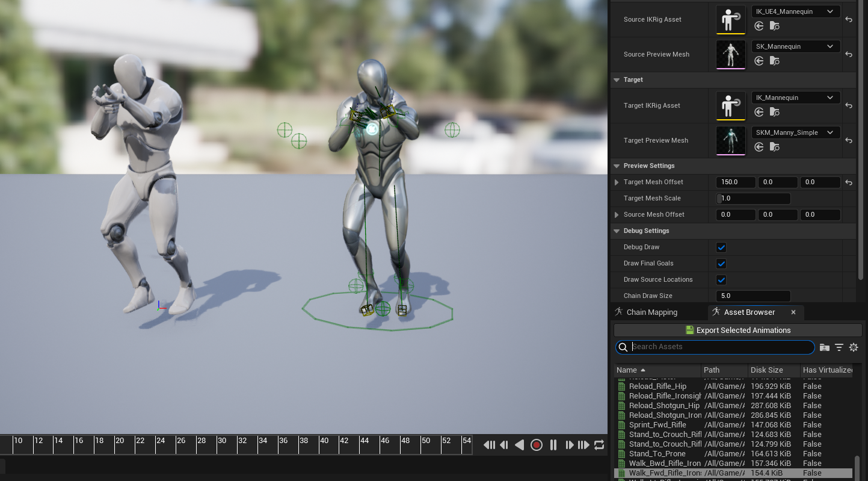Toggle off Draw Final Goals
This screenshot has width=868, height=481.
tap(721, 263)
